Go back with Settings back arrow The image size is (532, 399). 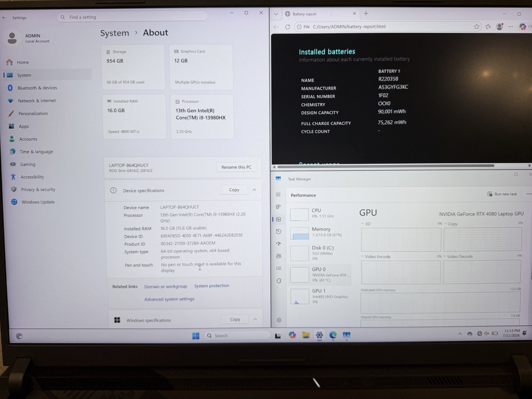coord(4,18)
